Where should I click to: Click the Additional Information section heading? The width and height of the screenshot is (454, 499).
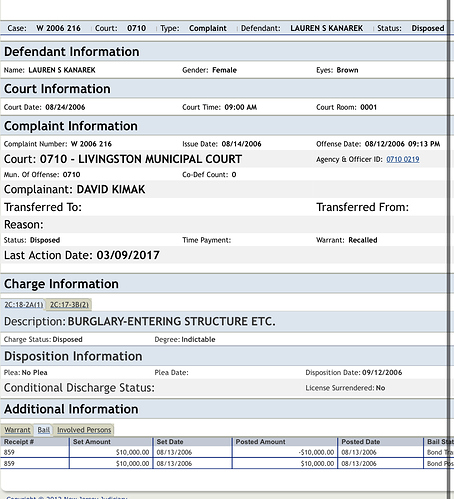[x=71, y=409]
